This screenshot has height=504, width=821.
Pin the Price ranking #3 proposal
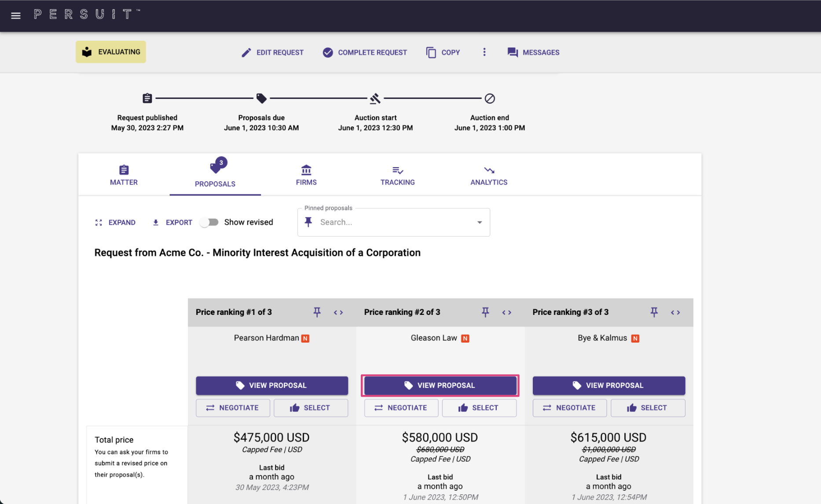pyautogui.click(x=654, y=312)
